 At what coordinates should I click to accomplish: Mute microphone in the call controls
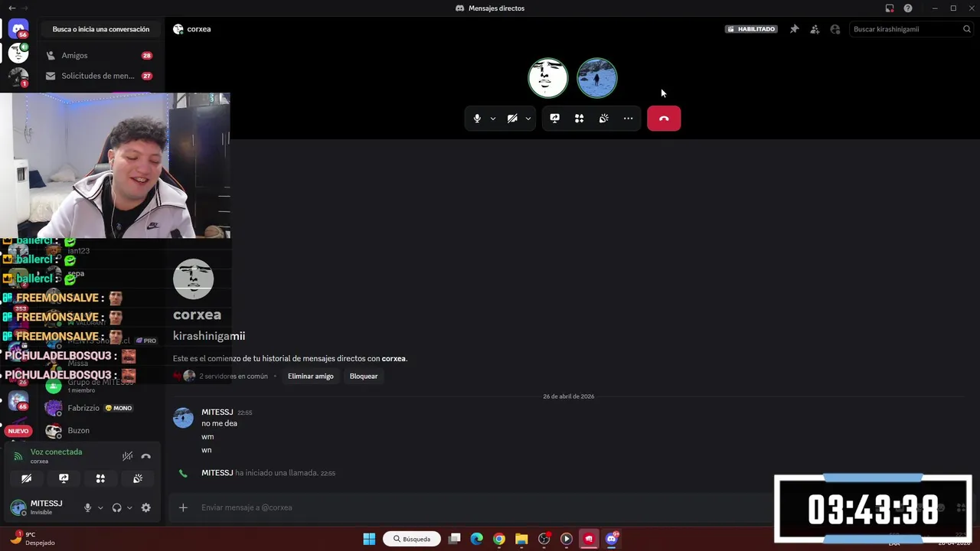pyautogui.click(x=477, y=119)
